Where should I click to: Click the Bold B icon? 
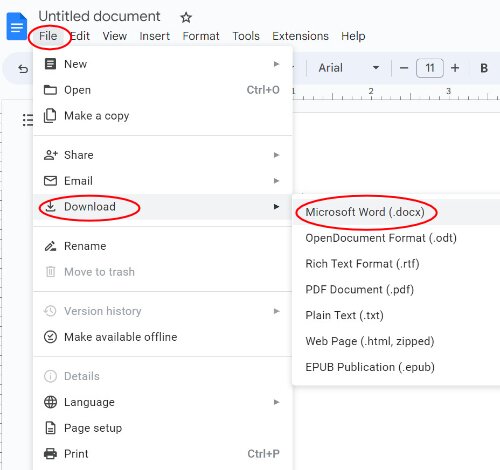(484, 68)
